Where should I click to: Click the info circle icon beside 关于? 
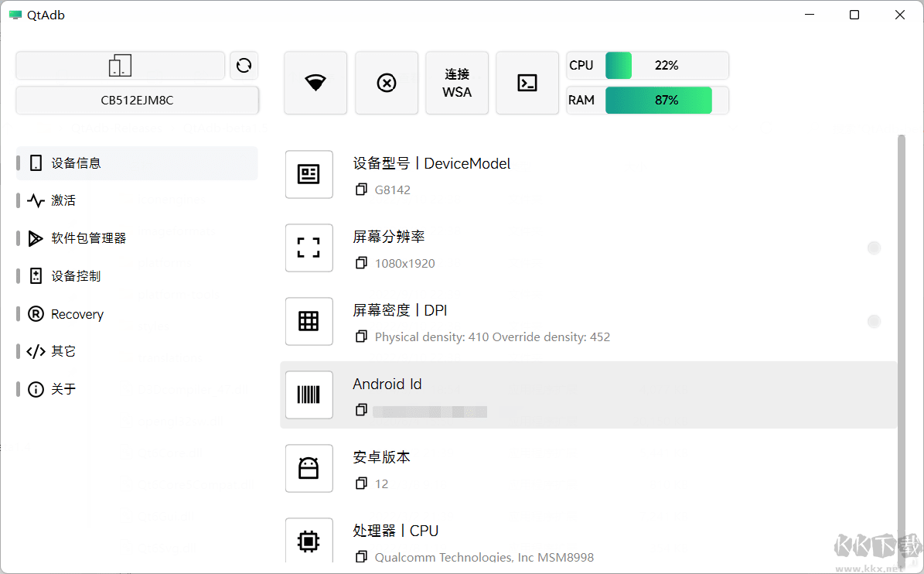[36, 390]
